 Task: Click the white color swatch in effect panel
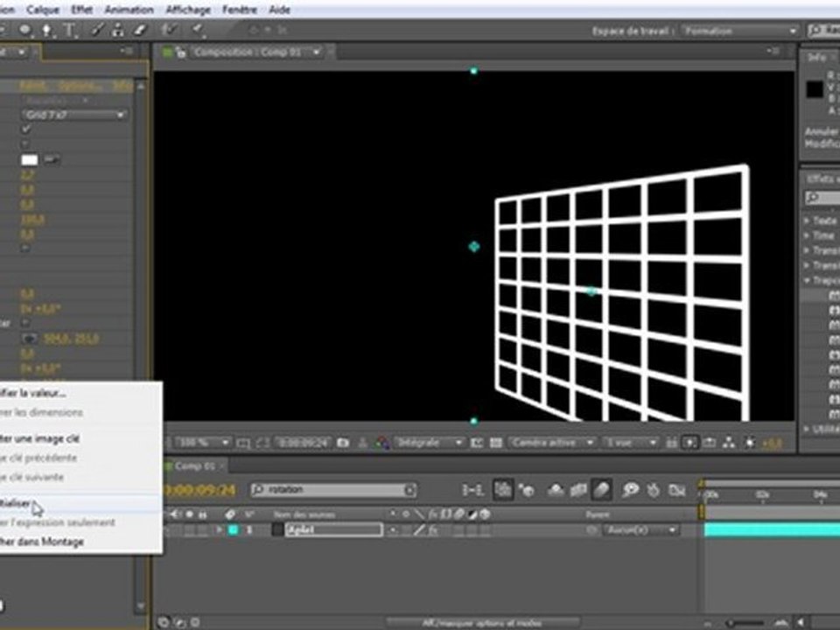pos(30,159)
